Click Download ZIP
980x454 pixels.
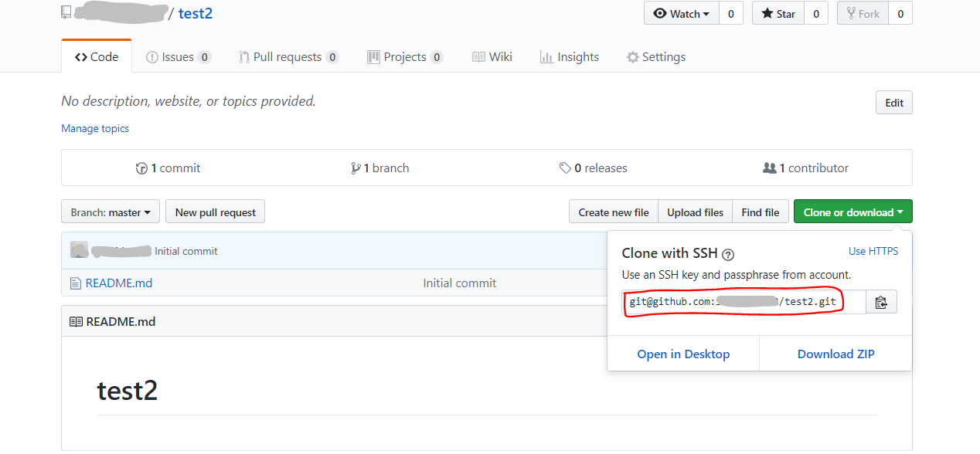[836, 354]
